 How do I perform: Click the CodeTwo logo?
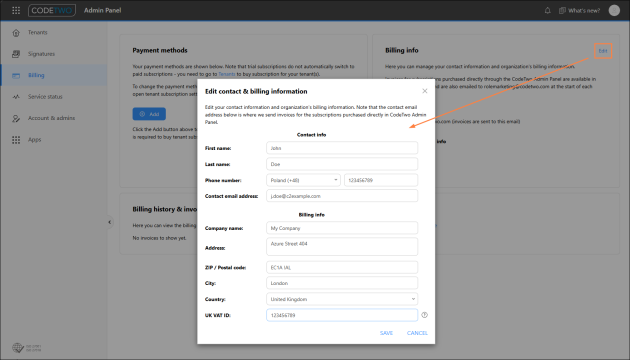52,10
